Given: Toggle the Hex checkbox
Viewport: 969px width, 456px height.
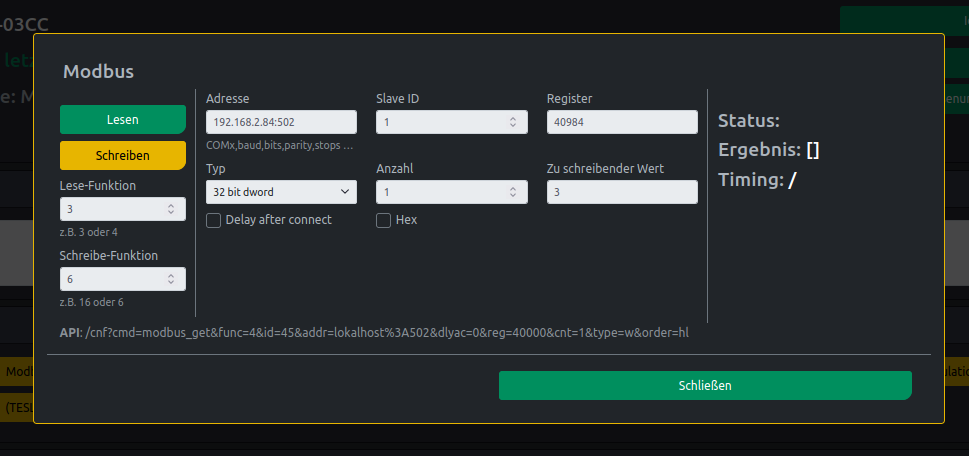Looking at the screenshot, I should pos(383,220).
